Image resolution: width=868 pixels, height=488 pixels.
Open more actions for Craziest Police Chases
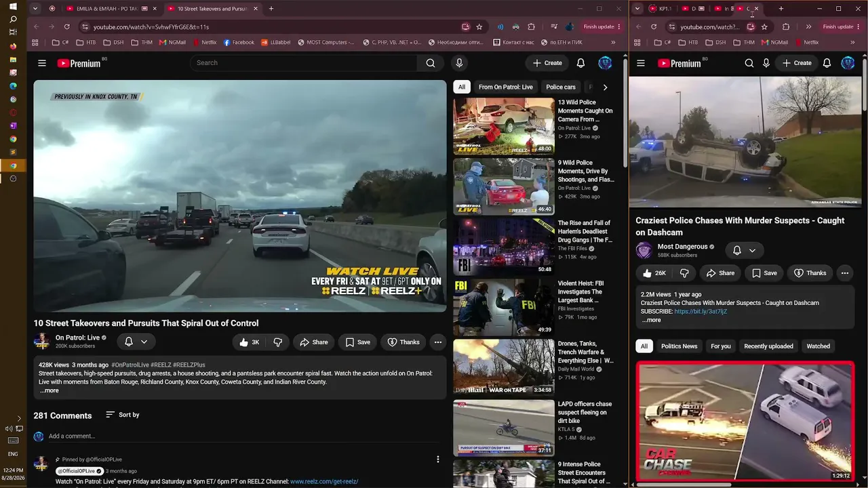click(x=845, y=273)
